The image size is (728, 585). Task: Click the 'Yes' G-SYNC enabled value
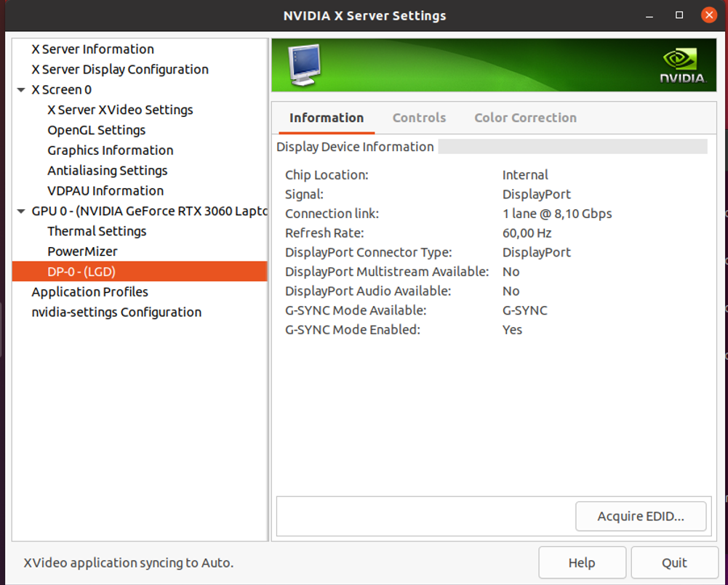tap(512, 330)
